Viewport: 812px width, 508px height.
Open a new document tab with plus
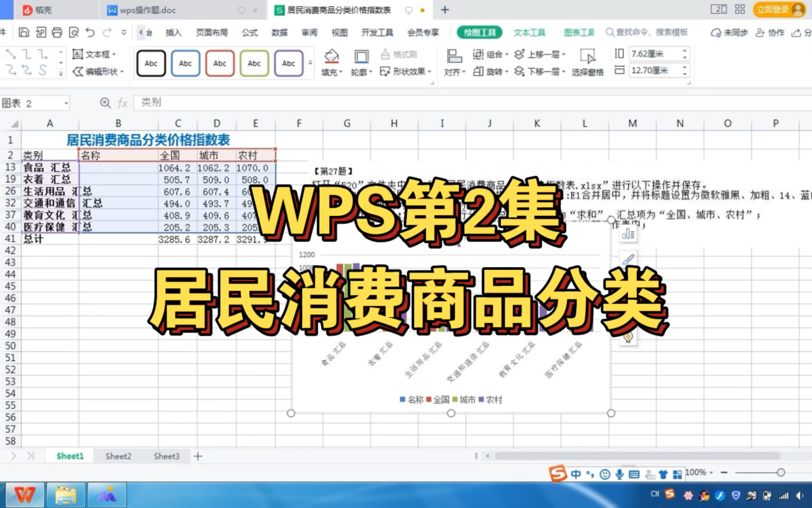click(x=445, y=10)
